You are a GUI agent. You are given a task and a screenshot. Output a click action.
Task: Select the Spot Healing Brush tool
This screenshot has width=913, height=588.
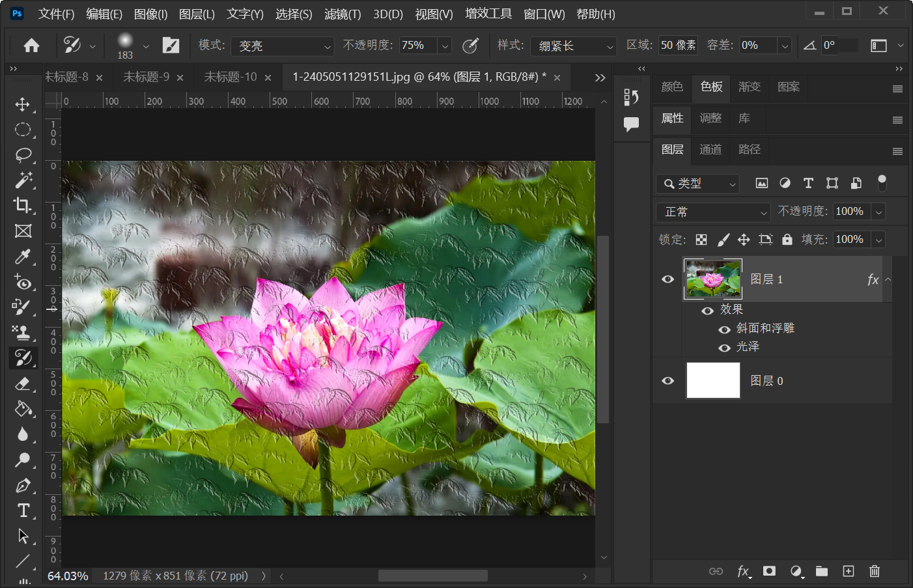click(x=23, y=282)
